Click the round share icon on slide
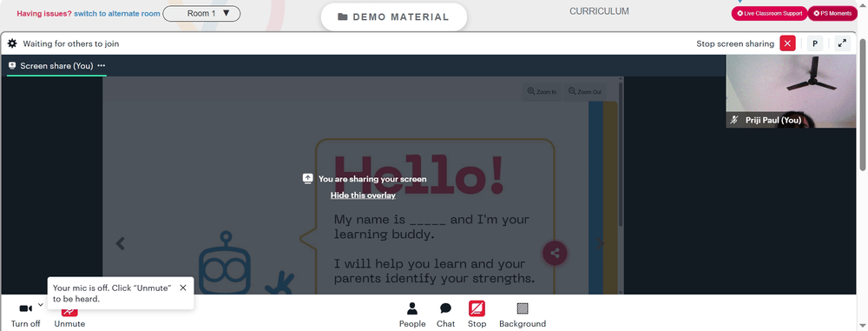 pyautogui.click(x=555, y=254)
